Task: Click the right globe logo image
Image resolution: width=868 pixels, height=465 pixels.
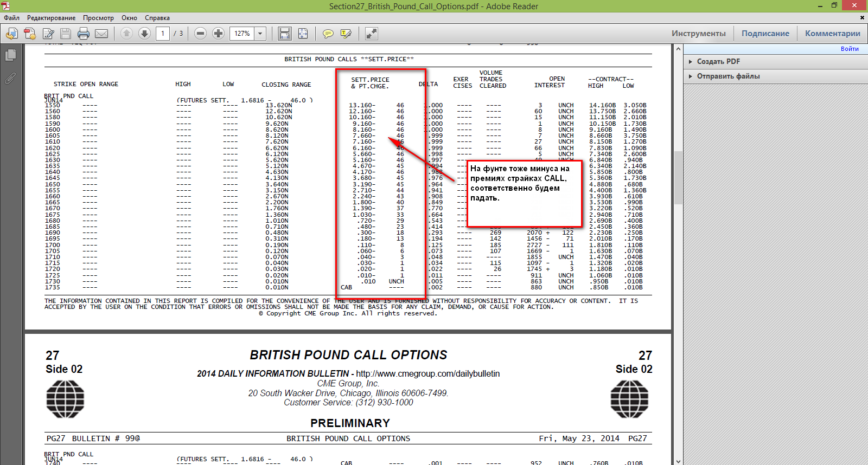Action: (x=629, y=399)
